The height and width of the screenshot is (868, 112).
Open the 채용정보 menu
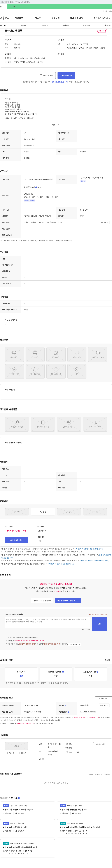[x=19, y=18]
